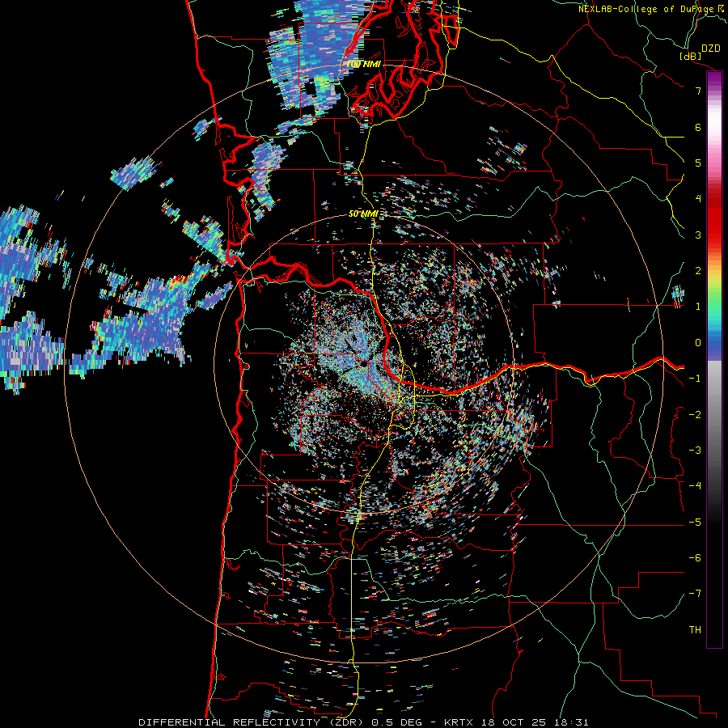Click the '50 NMI' range ring label
The width and height of the screenshot is (728, 728).
pyautogui.click(x=363, y=214)
